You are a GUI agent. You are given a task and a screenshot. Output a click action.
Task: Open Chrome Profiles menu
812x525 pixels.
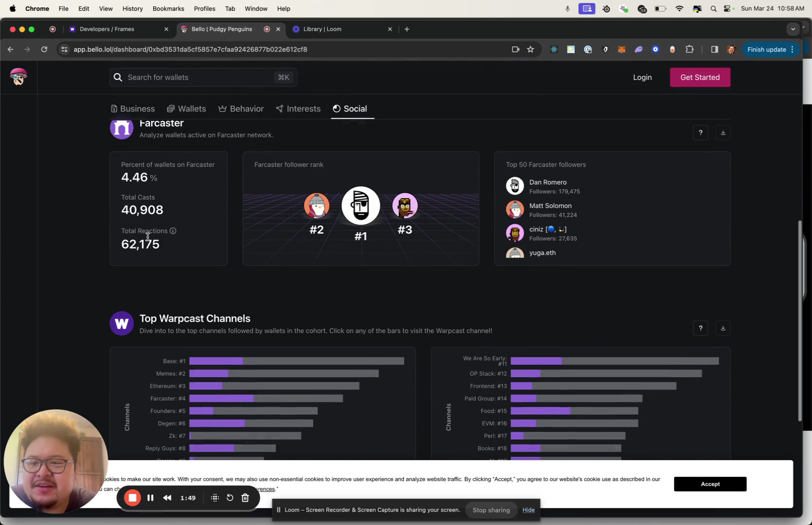click(204, 9)
